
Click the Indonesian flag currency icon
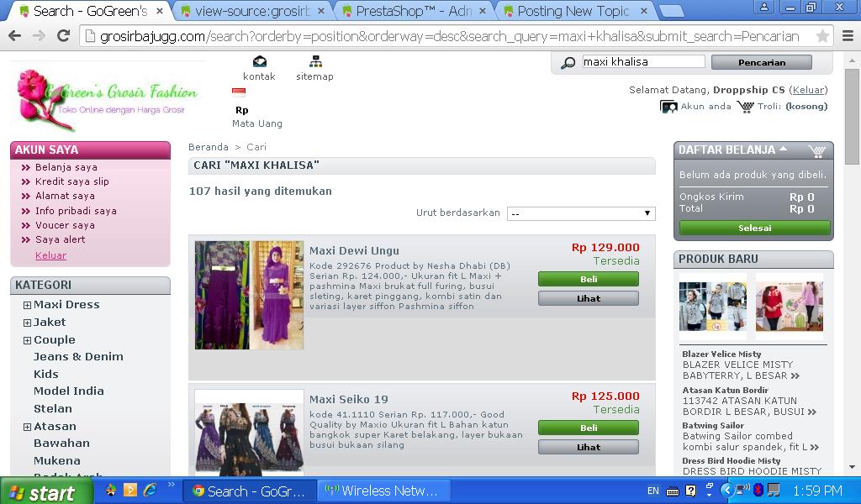coord(239,92)
